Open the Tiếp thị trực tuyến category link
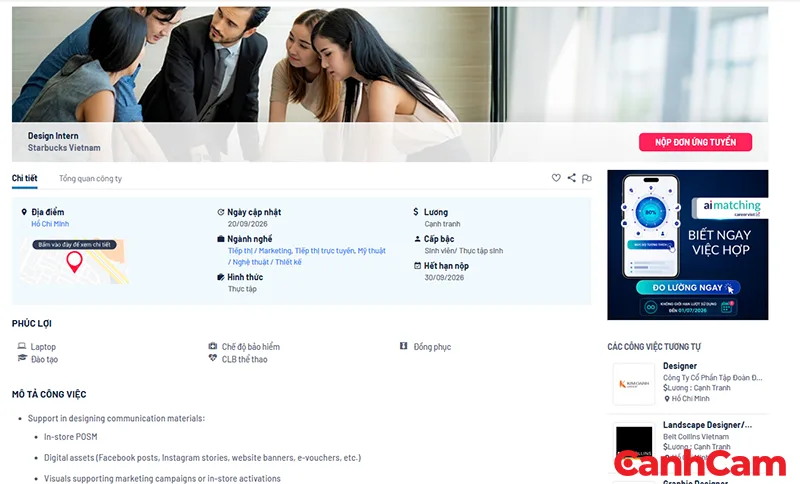Screen dimensions: 800x484 click(324, 251)
